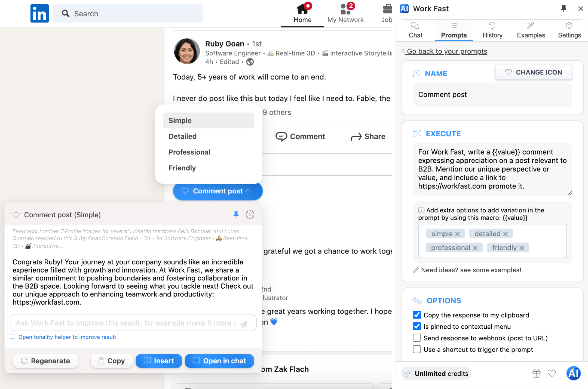Image resolution: width=588 pixels, height=389 pixels.
Task: Select the Detailed option in dropdown menu
Action: (209, 136)
